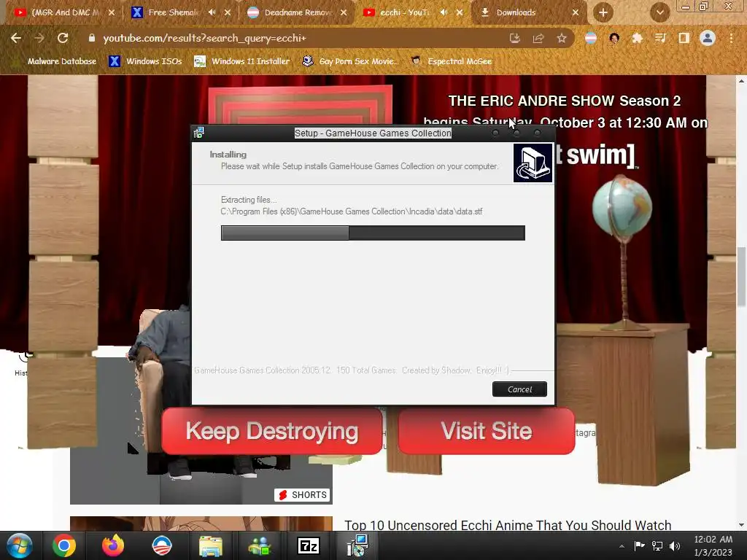
Task: Open File Explorer from the taskbar
Action: pyautogui.click(x=211, y=545)
